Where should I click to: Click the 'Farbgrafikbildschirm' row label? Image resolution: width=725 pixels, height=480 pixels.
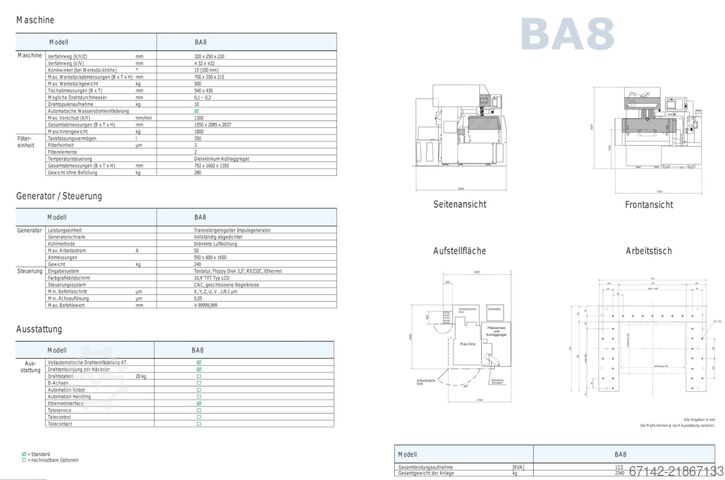[x=69, y=278]
